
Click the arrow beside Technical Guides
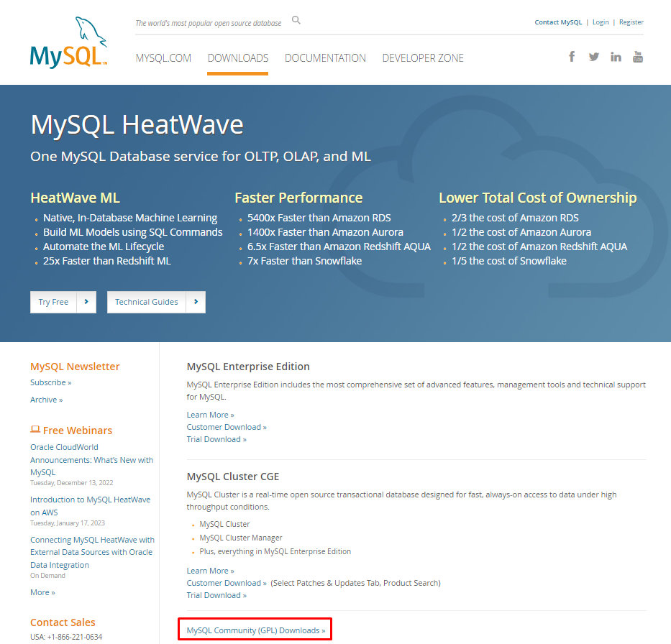196,302
